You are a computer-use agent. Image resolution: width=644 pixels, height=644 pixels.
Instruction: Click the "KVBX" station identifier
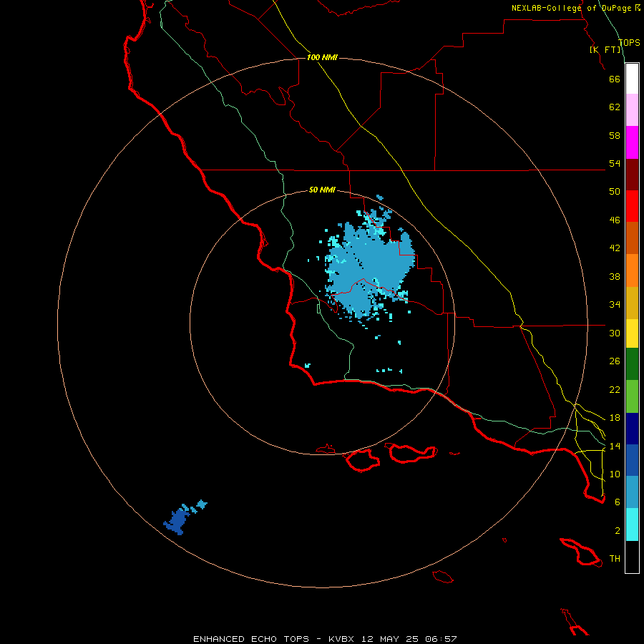(x=342, y=639)
